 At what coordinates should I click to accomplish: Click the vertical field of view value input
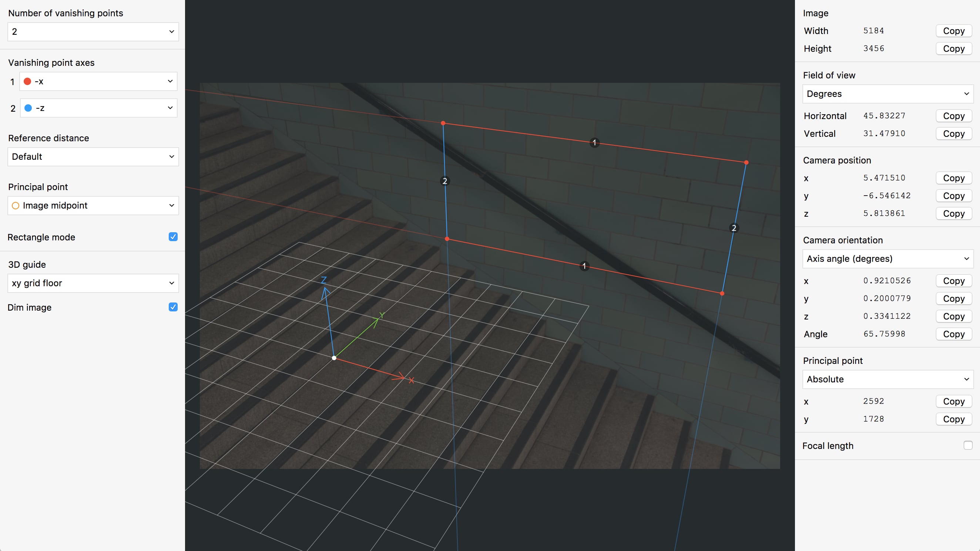[884, 133]
